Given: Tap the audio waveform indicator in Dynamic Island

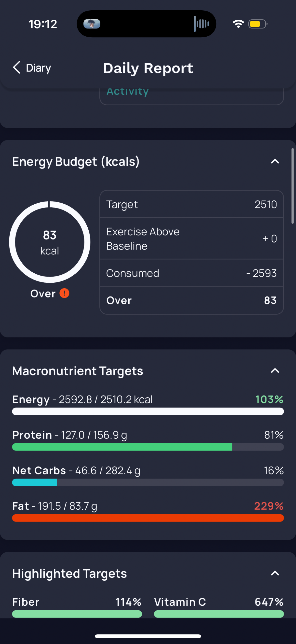Looking at the screenshot, I should [201, 24].
